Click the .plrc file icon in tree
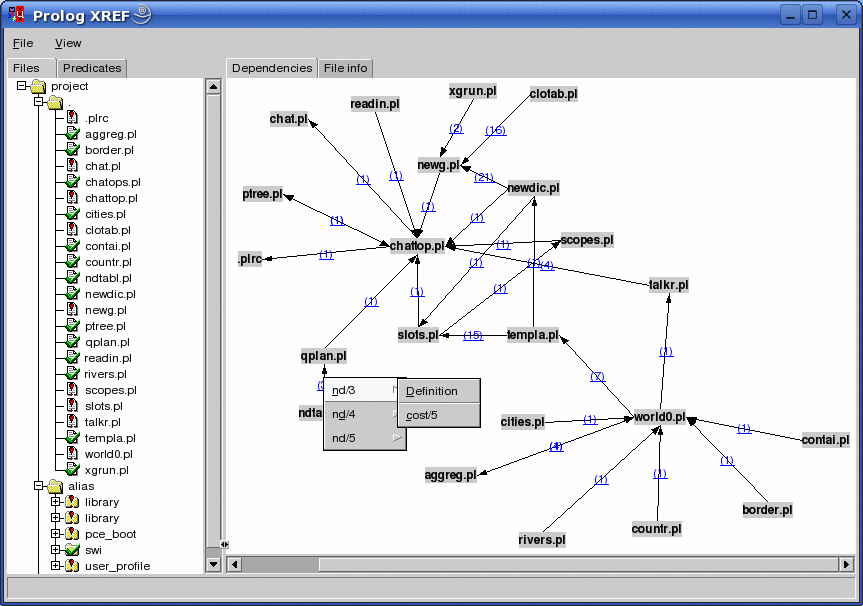The image size is (863, 606). 72,118
